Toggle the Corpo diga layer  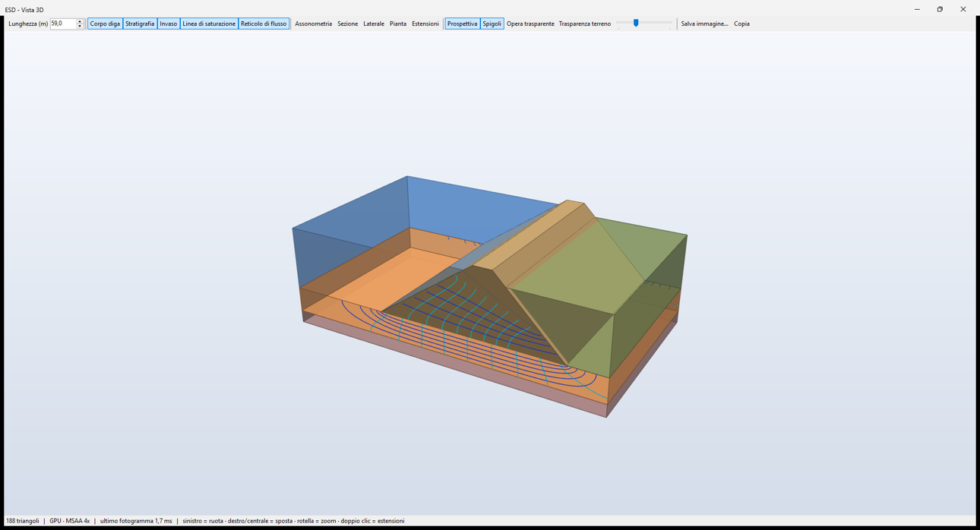pyautogui.click(x=105, y=24)
